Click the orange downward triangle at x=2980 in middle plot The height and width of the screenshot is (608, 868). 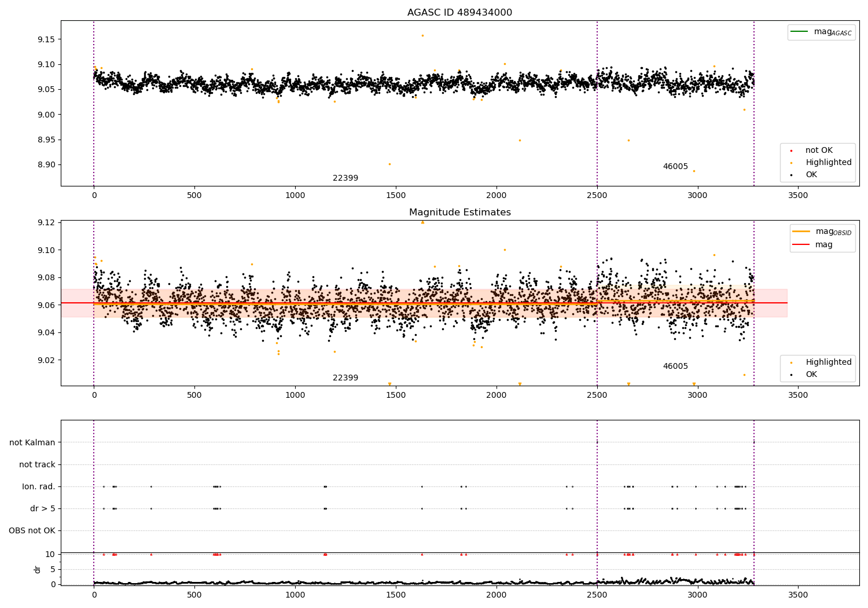pyautogui.click(x=694, y=384)
